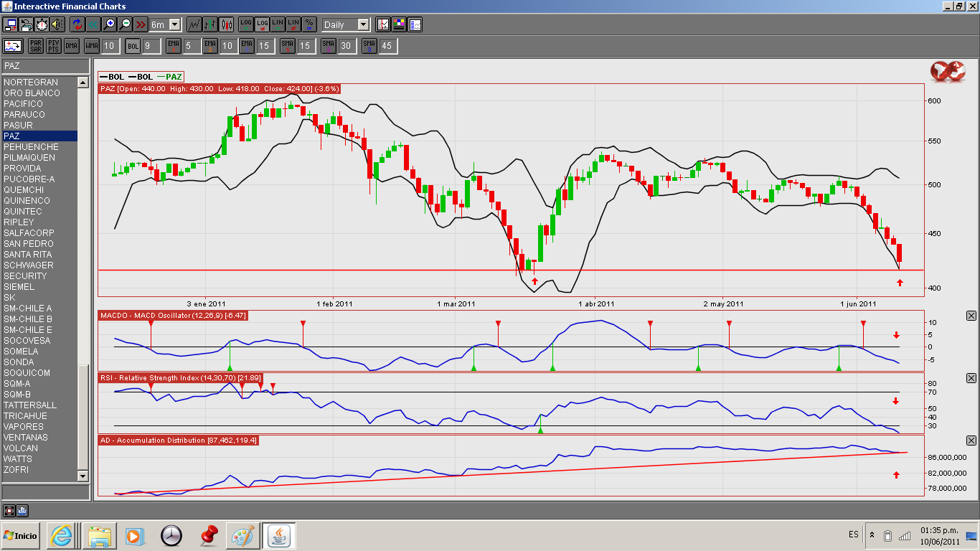Click the teal double-left arrows icon

pyautogui.click(x=93, y=24)
